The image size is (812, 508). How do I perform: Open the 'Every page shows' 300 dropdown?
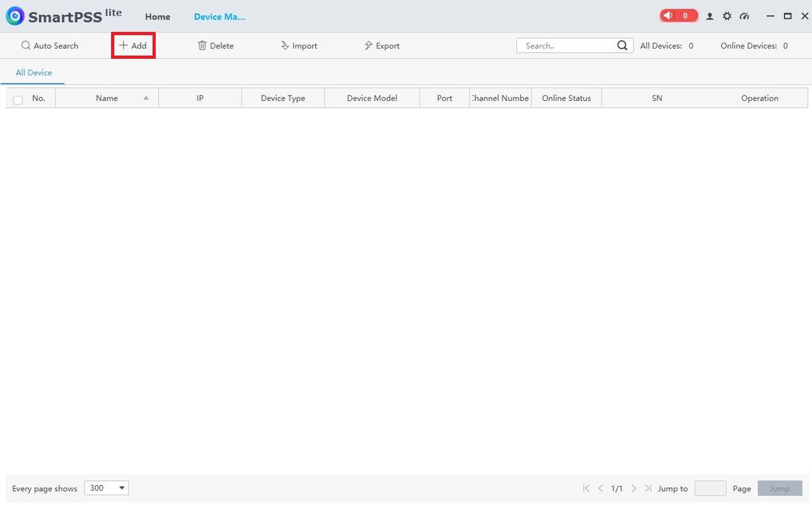[x=106, y=488]
